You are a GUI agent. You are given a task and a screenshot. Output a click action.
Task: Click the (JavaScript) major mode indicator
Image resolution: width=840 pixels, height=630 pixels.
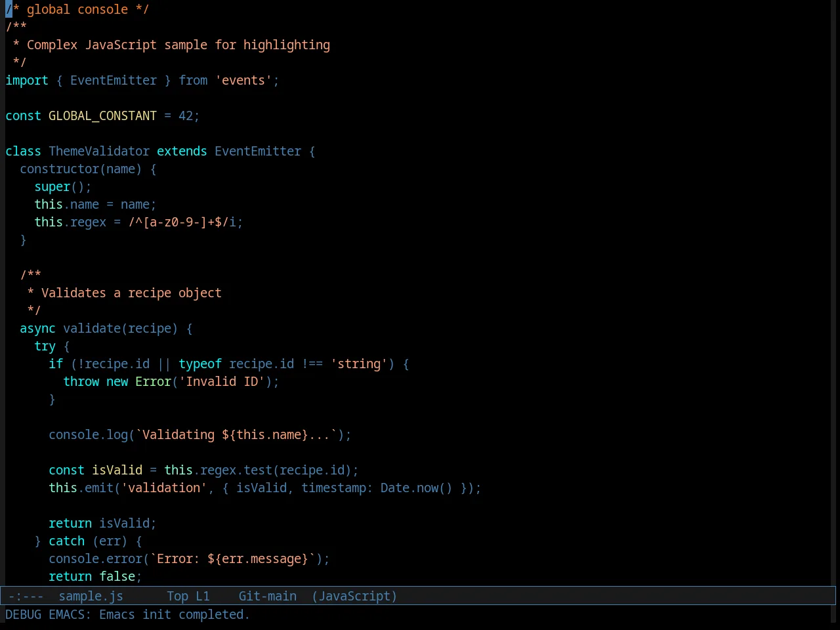(x=354, y=596)
